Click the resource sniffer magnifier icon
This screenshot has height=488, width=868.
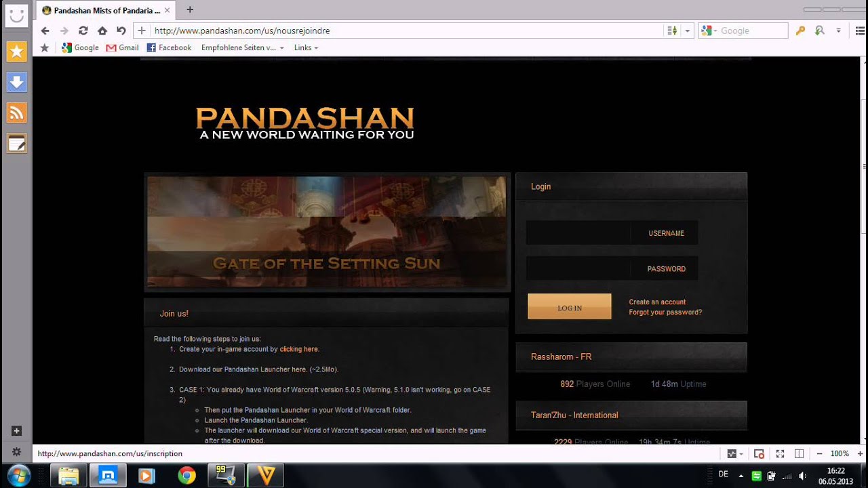click(x=819, y=30)
